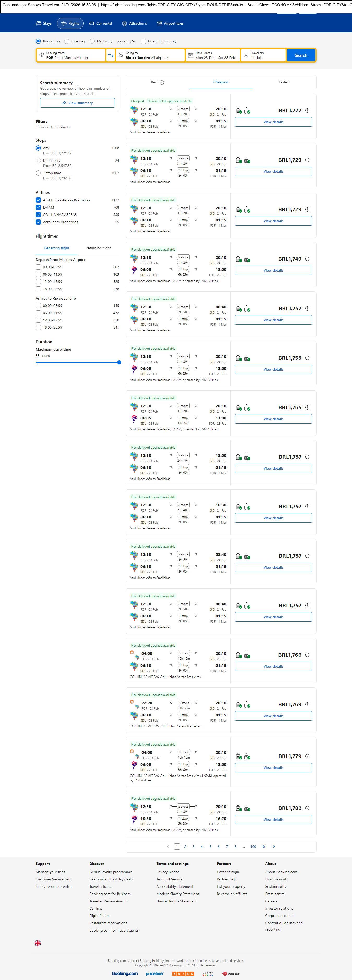Click the View summary button
The image size is (352, 980).
point(77,103)
